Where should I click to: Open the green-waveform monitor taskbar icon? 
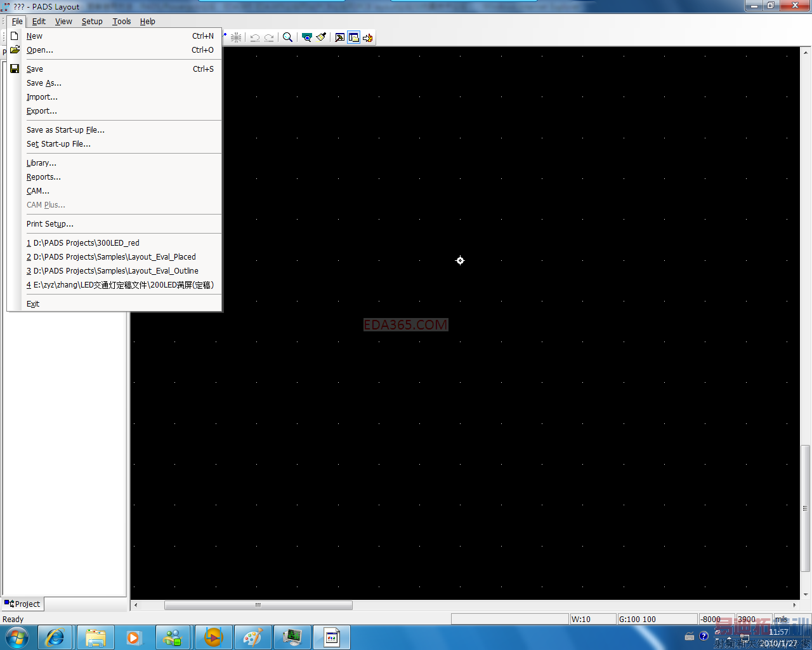292,637
